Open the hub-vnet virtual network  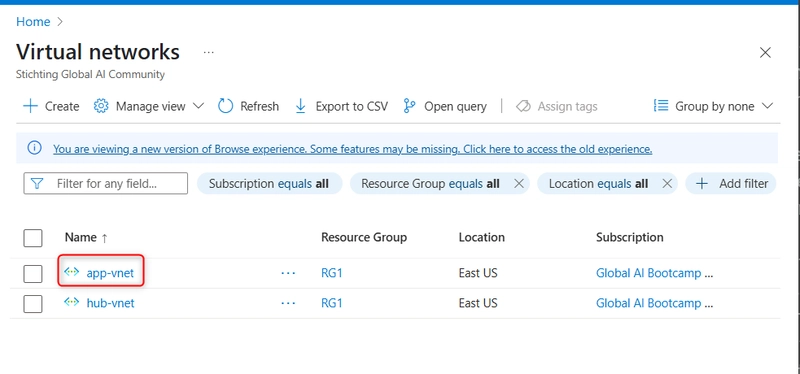point(110,303)
